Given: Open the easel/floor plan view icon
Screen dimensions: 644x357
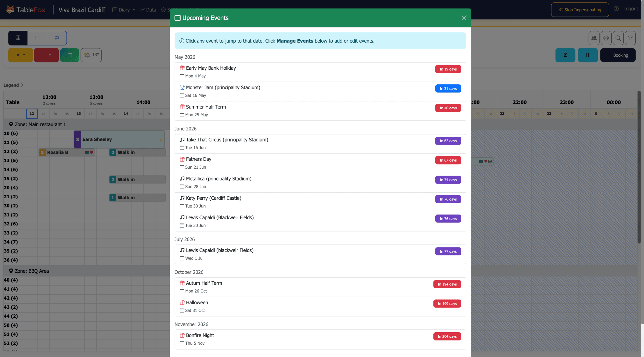Looking at the screenshot, I should coord(57,38).
